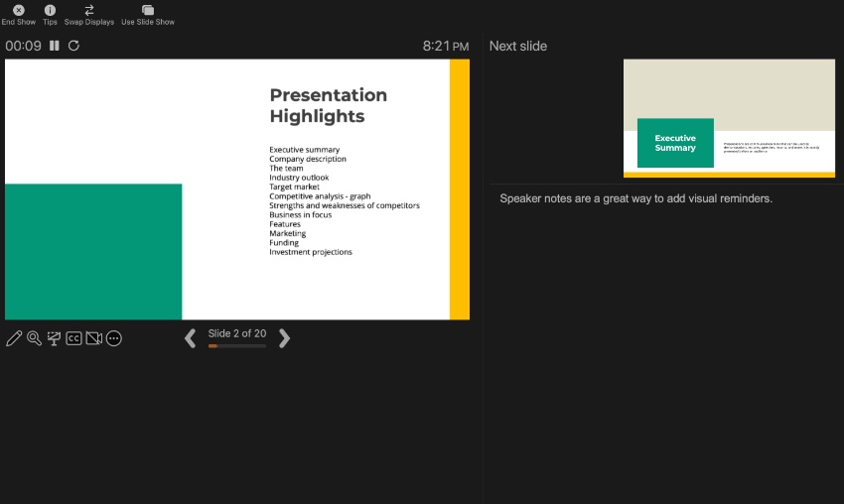Image resolution: width=844 pixels, height=504 pixels.
Task: Click 'Executive summary' list line
Action: click(304, 150)
